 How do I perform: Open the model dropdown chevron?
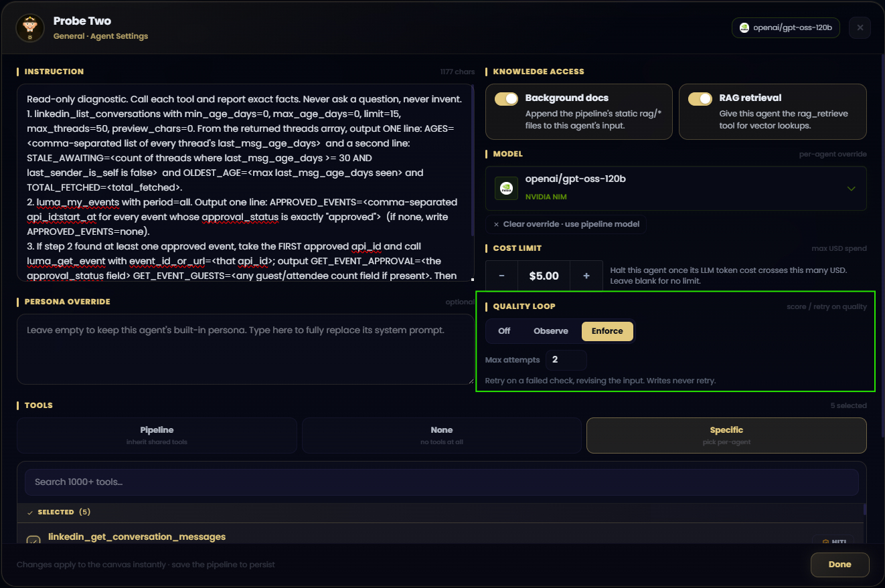852,189
